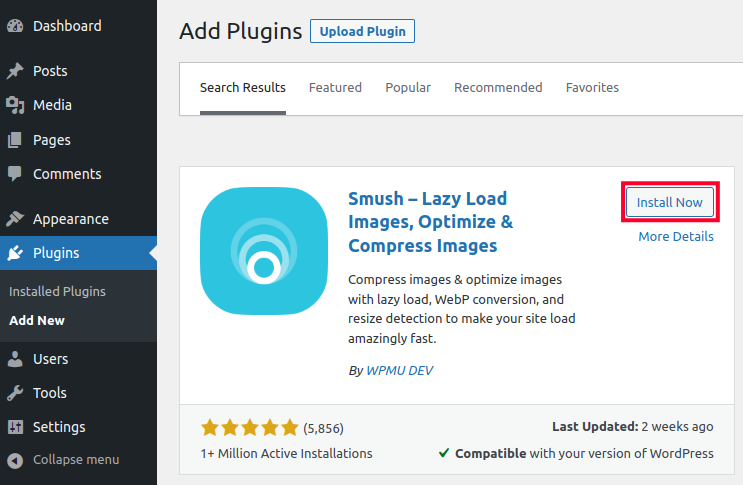Open More Details for Smush
Image resolution: width=743 pixels, height=485 pixels.
[676, 237]
